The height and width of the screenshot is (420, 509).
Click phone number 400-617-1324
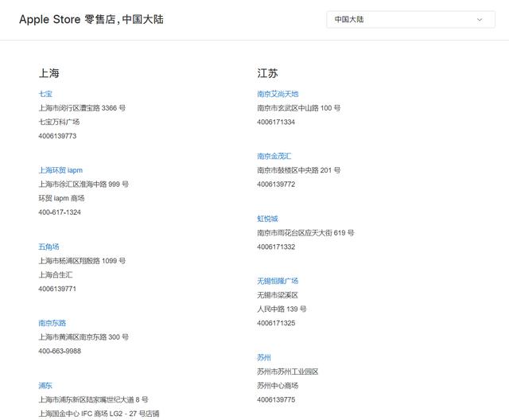[60, 212]
